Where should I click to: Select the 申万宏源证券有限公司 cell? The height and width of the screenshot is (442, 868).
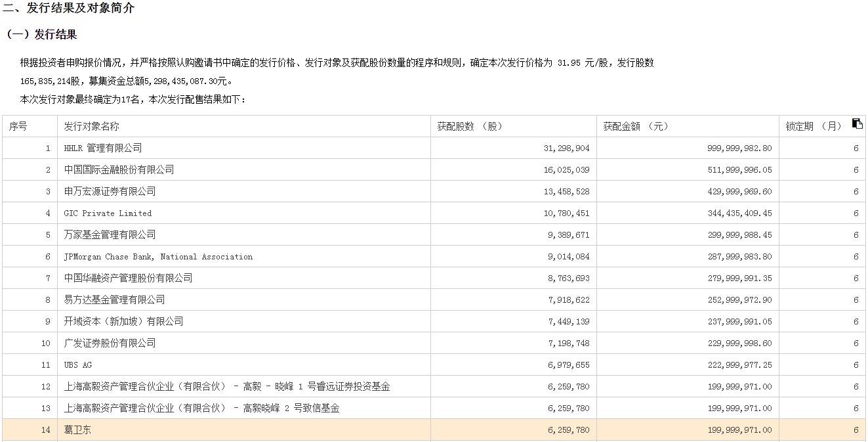point(244,192)
